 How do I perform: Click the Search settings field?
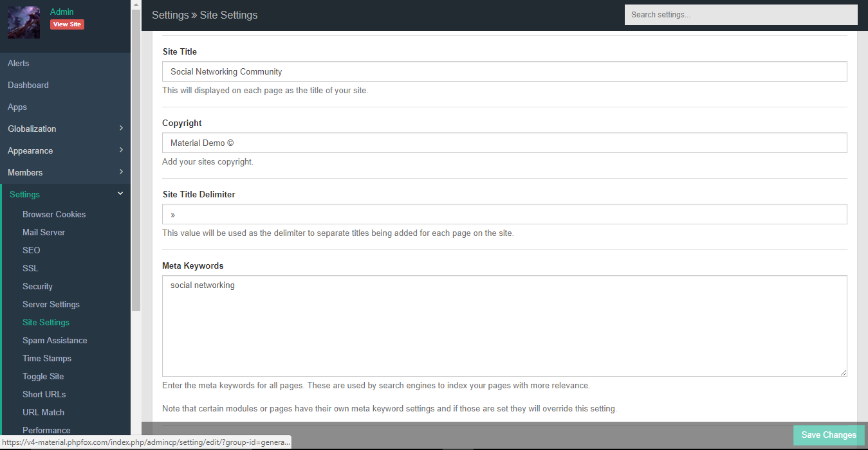click(741, 15)
